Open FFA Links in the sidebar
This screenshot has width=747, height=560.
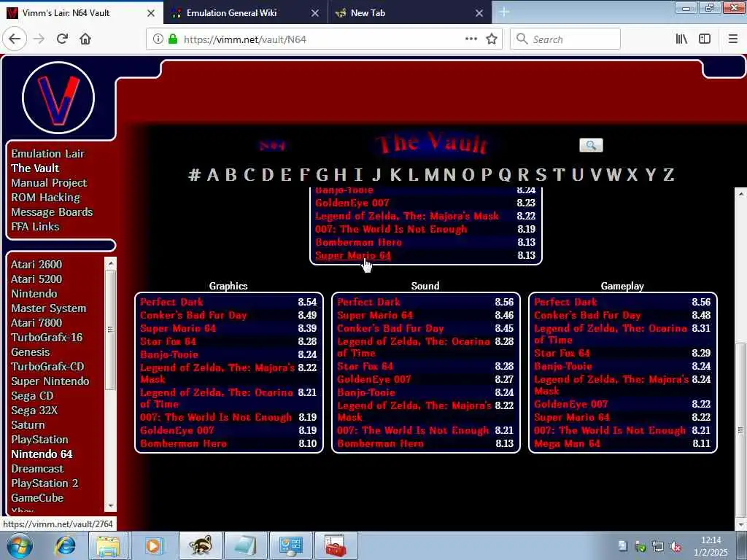coord(35,227)
